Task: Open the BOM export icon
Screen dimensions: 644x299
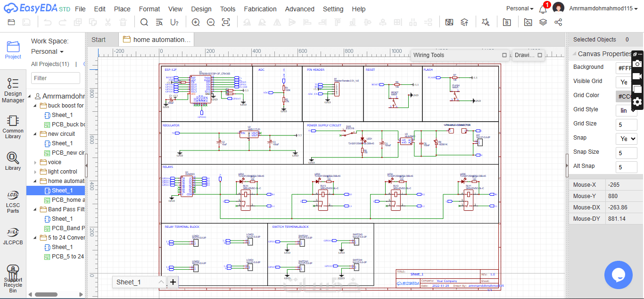Action: [x=507, y=22]
